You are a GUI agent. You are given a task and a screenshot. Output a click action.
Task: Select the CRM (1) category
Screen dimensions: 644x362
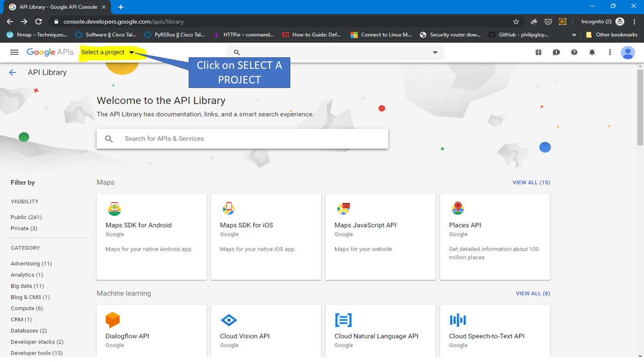21,319
